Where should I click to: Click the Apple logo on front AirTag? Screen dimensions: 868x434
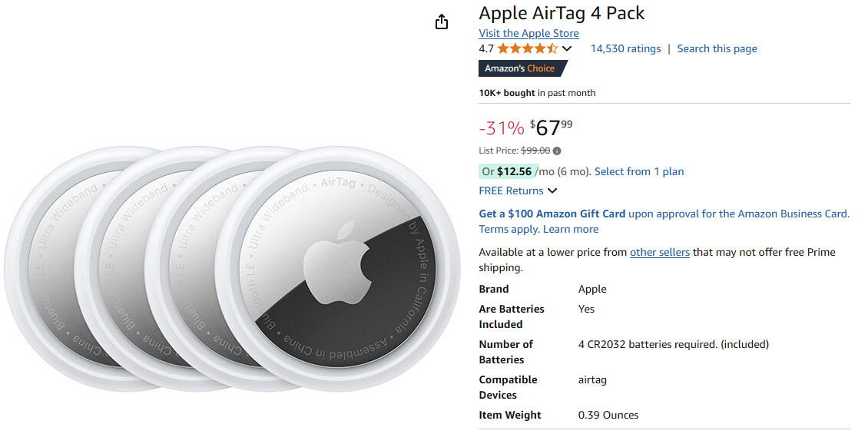pyautogui.click(x=336, y=263)
